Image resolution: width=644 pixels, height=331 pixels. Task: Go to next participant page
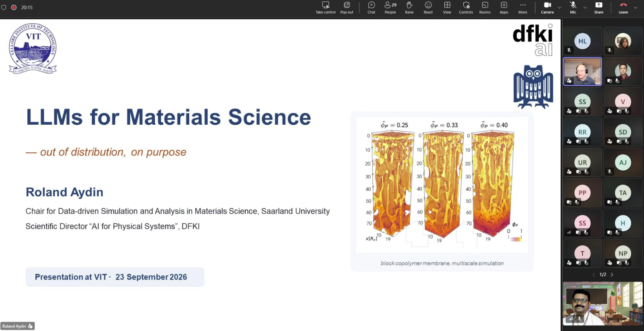pyautogui.click(x=612, y=275)
